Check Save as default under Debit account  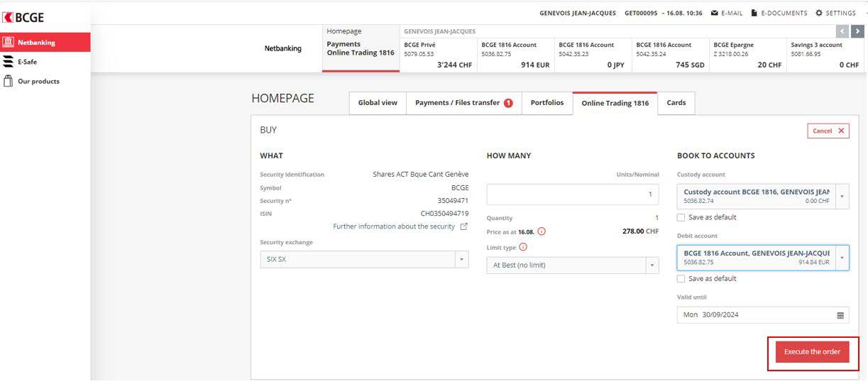tap(681, 279)
